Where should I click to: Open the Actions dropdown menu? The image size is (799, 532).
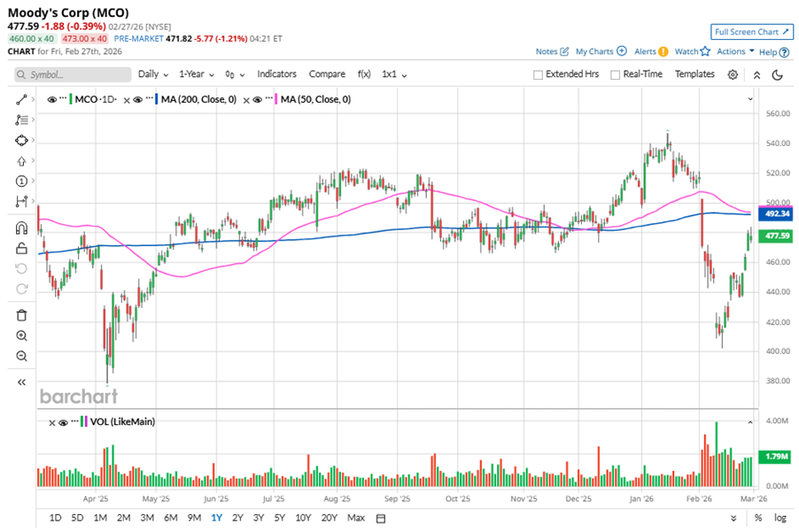coord(735,51)
